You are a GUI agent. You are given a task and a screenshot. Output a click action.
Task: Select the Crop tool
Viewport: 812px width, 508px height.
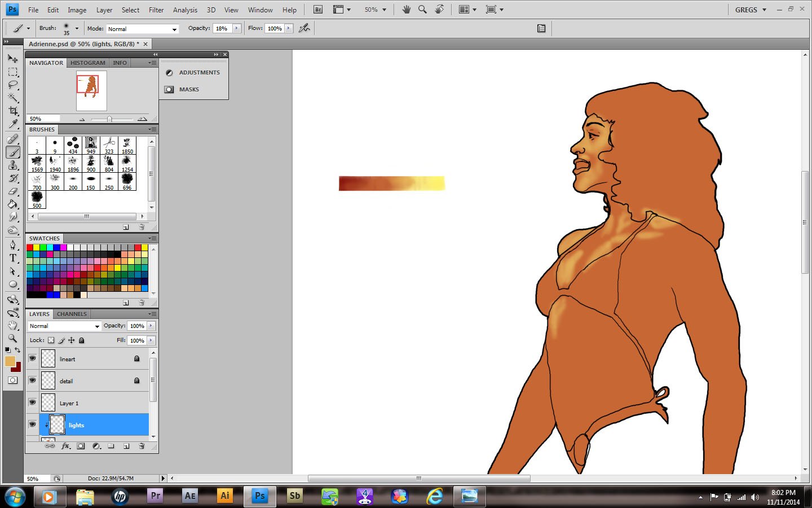[x=13, y=111]
